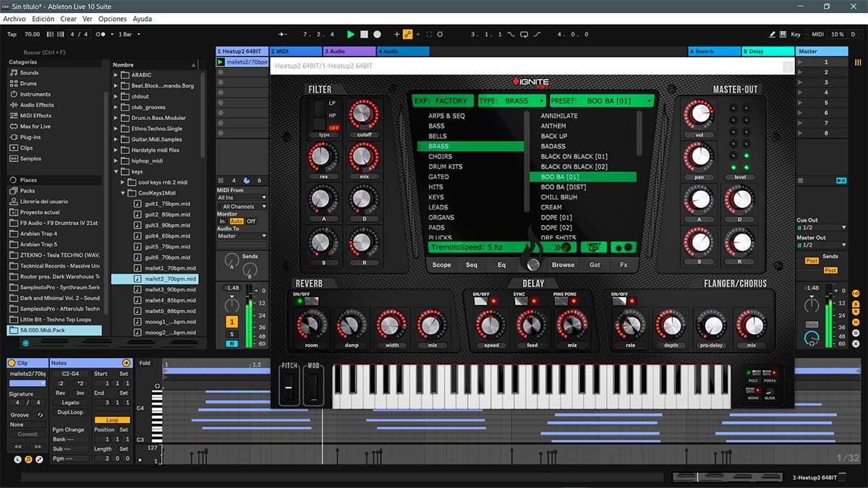Enable the Delay PING PONG switch
The width and height of the screenshot is (868, 488).
[x=561, y=301]
